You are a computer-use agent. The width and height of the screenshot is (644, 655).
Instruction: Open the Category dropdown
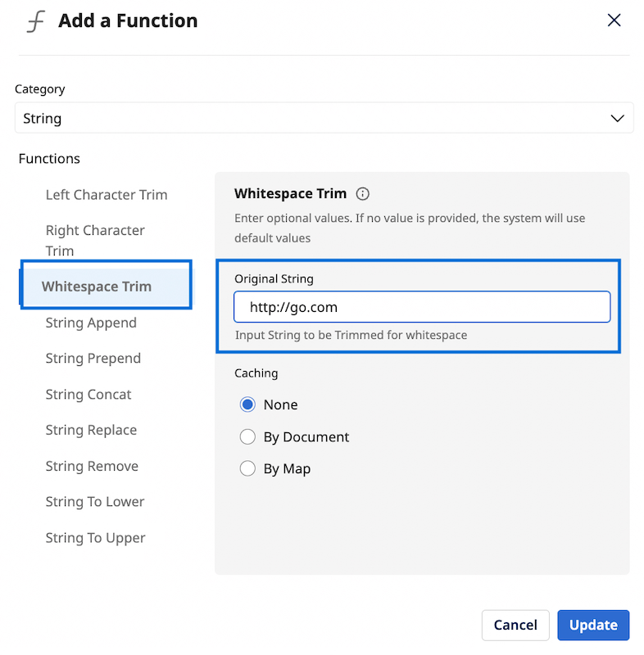tap(324, 118)
